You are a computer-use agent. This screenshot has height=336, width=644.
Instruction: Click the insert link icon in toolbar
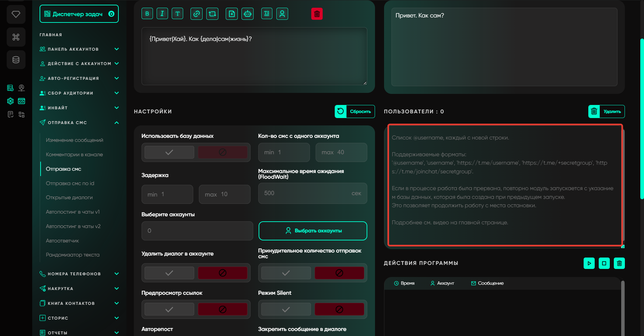pos(197,14)
